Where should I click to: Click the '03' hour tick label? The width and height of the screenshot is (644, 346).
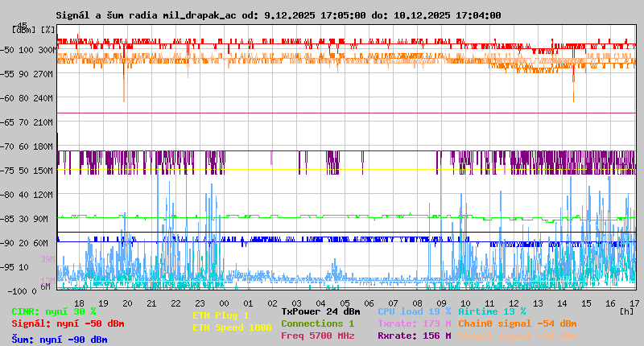296,303
